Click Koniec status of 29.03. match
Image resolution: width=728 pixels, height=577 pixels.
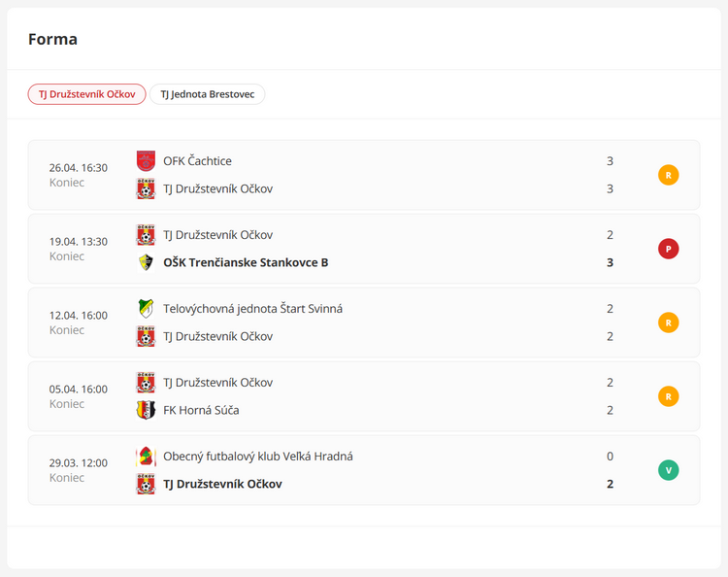[67, 478]
